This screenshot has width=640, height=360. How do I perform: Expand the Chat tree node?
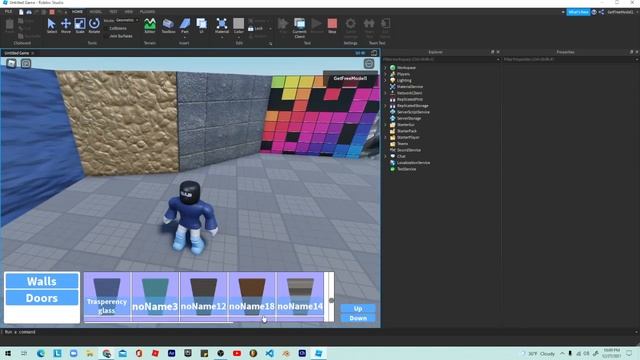click(386, 156)
